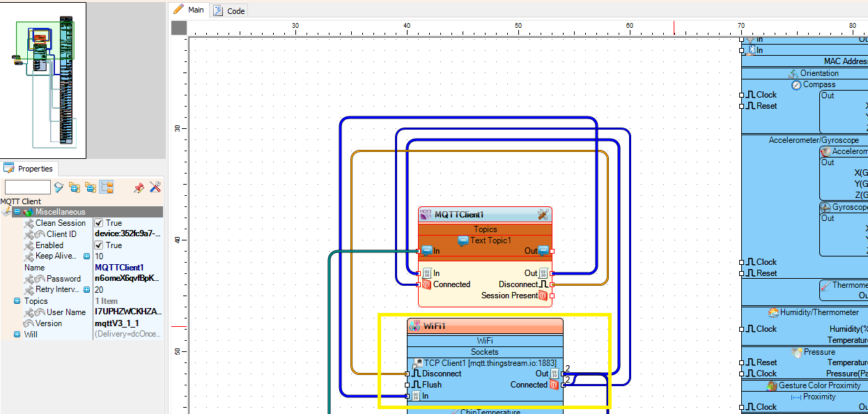The height and width of the screenshot is (414, 868).
Task: Uncheck the Clean Session checkbox
Action: click(99, 223)
